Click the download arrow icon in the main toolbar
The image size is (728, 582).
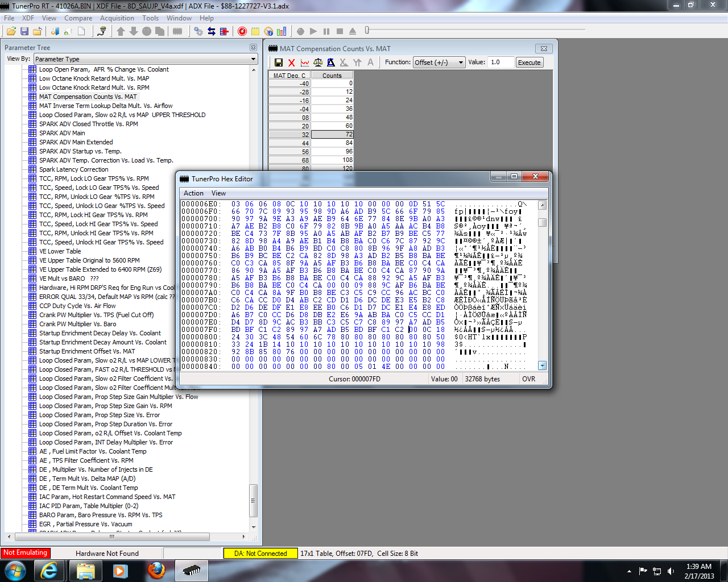[x=134, y=31]
